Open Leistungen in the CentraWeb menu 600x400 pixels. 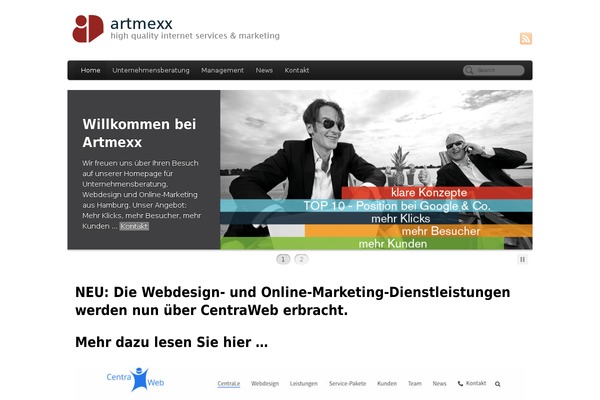click(x=303, y=384)
